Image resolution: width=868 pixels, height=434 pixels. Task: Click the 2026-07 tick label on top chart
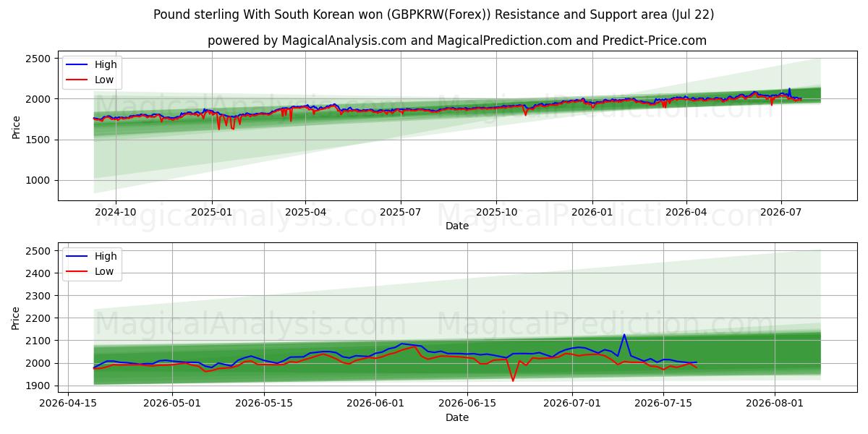[781, 212]
